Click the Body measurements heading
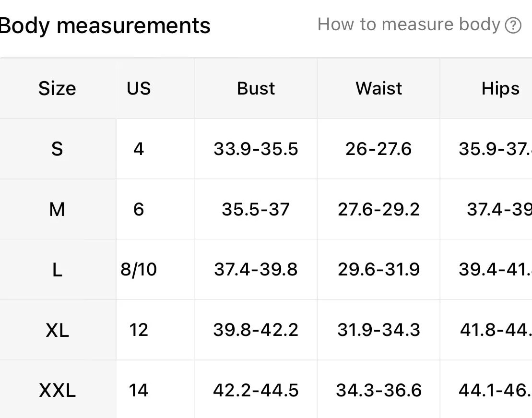The image size is (532, 418). click(105, 26)
